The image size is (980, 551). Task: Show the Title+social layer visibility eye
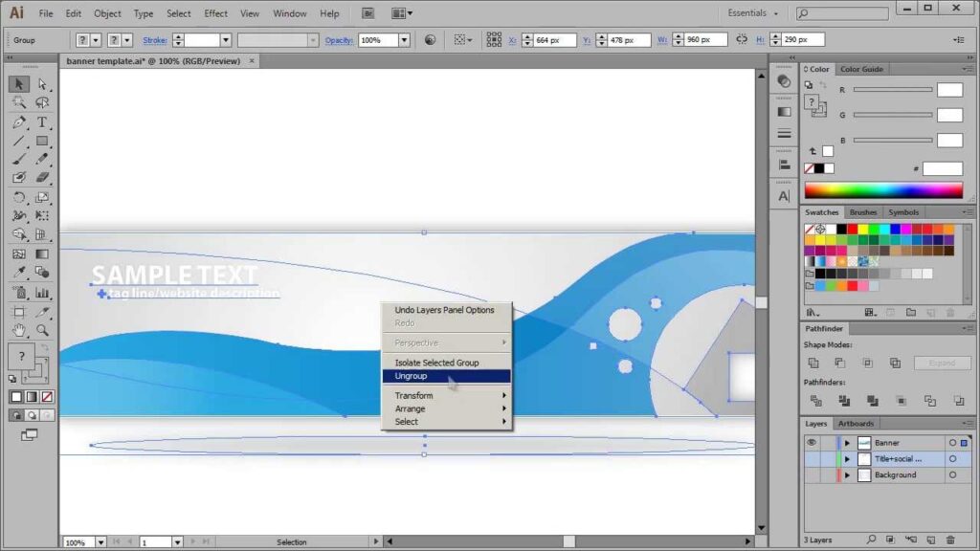tap(812, 459)
